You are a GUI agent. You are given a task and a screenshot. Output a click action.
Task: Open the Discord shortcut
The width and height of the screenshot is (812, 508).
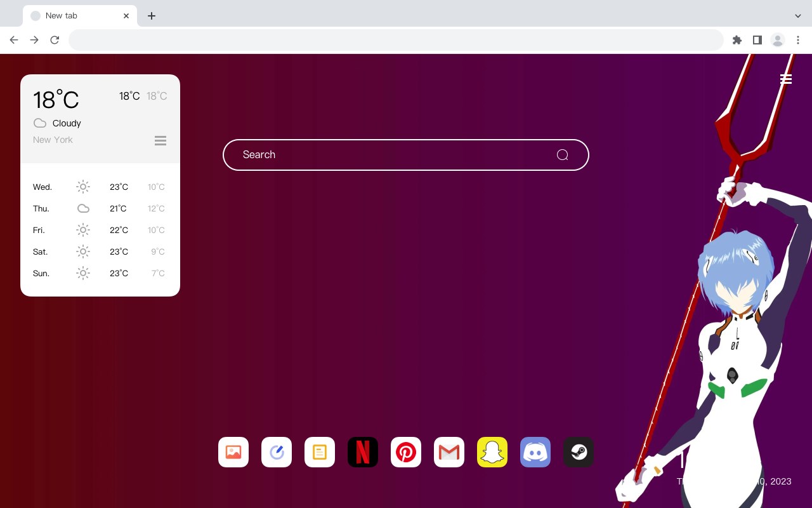click(x=535, y=452)
